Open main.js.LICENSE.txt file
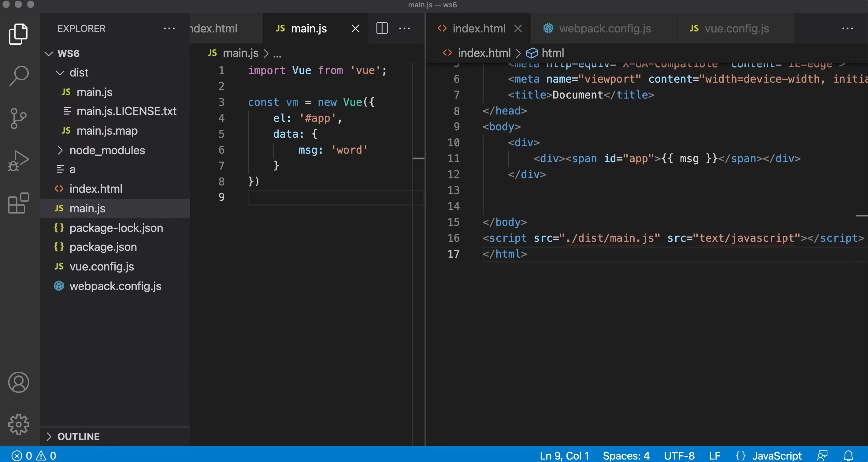868x462 pixels. coord(115,111)
